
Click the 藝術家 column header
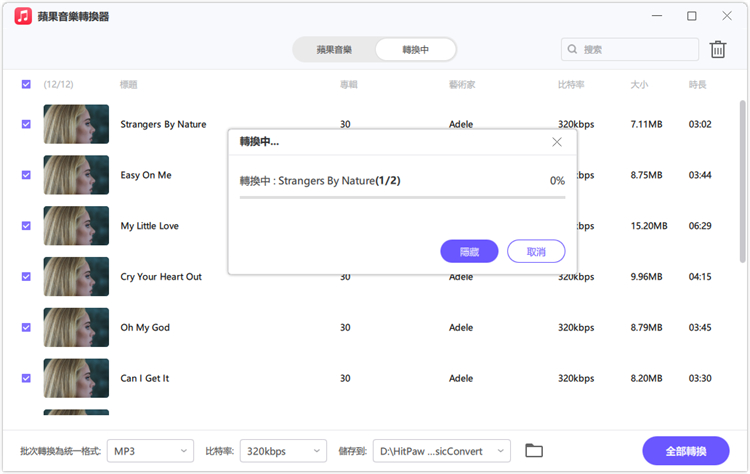pyautogui.click(x=462, y=85)
